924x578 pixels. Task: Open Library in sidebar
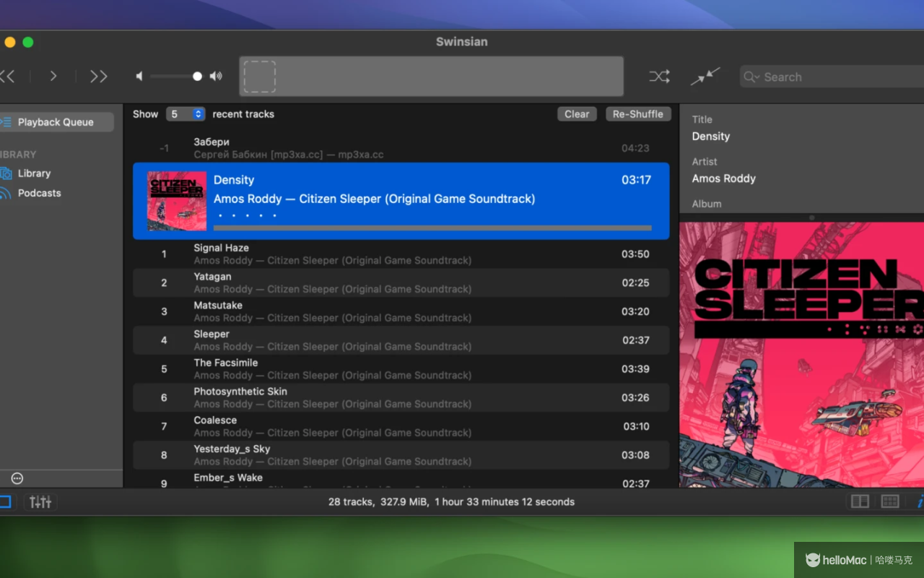(34, 173)
